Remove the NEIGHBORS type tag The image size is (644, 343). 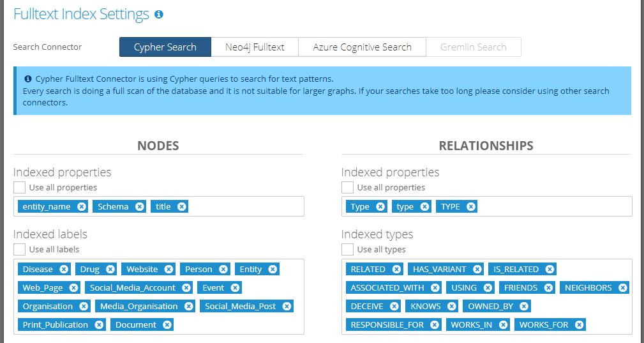(623, 287)
